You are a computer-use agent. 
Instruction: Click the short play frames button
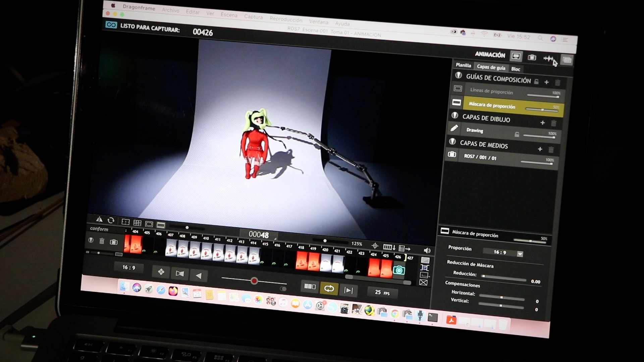click(310, 287)
